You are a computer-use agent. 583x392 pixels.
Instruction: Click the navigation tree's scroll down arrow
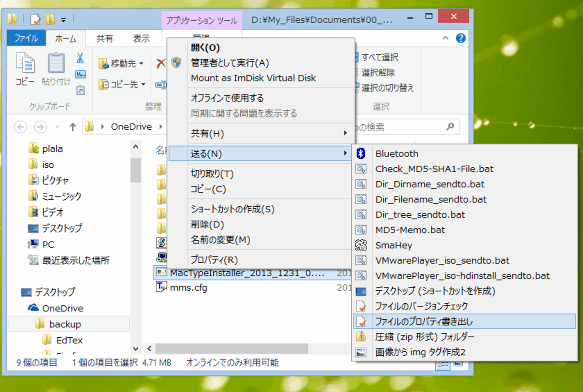[x=136, y=348]
